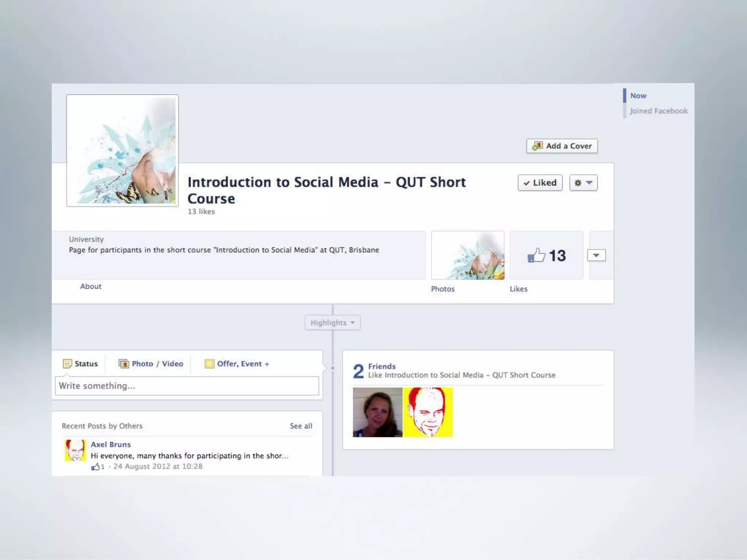This screenshot has height=560, width=747.
Task: Open the About link
Action: click(91, 286)
